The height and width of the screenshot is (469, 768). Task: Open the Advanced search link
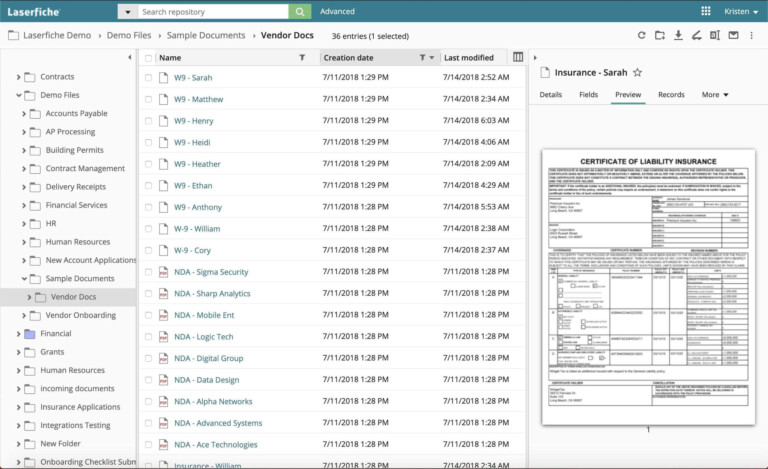point(337,11)
